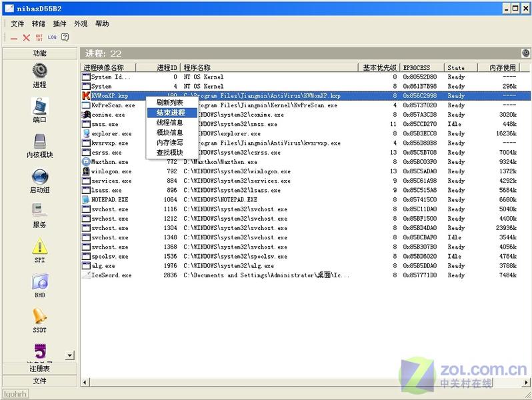The image size is (532, 400).
Task: Click the explorer.exe process icon
Action: click(x=86, y=133)
